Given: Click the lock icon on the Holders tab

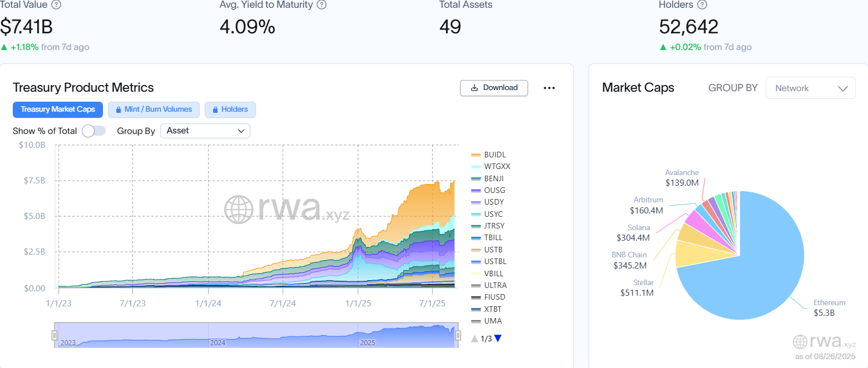Looking at the screenshot, I should (x=216, y=110).
